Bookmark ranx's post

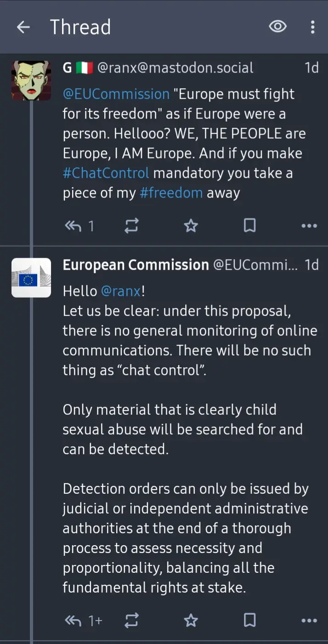click(249, 226)
